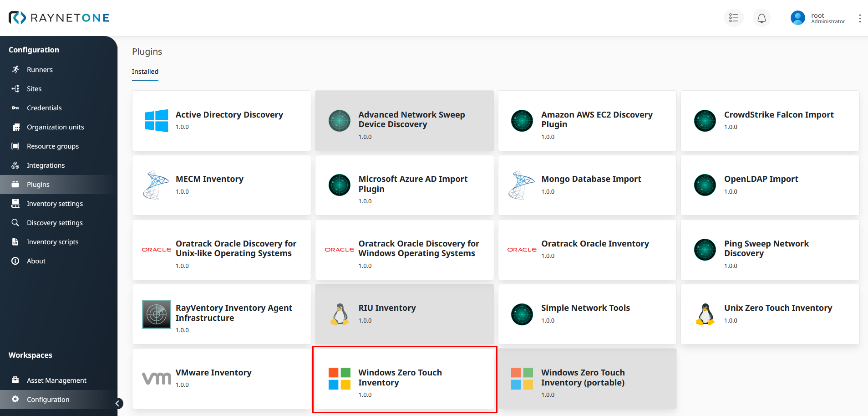Click the RAYNETONE logo
The height and width of the screenshot is (416, 868).
59,18
